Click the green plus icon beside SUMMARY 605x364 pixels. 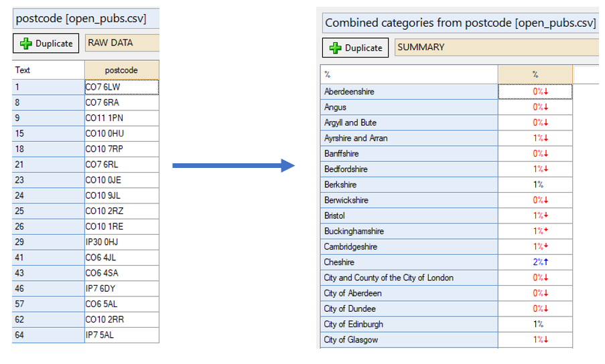point(335,48)
